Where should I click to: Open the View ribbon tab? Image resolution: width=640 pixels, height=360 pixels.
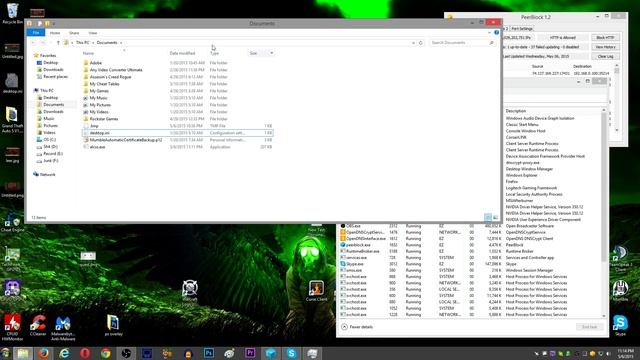(x=93, y=33)
